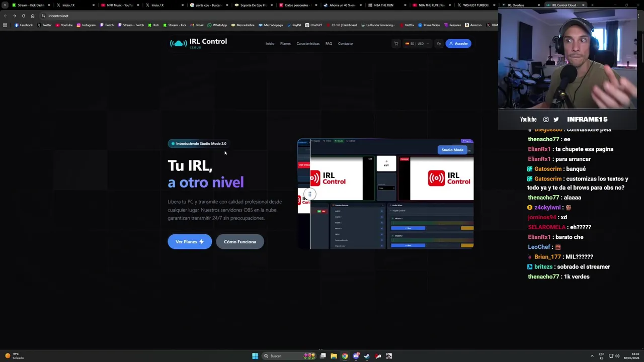Image resolution: width=644 pixels, height=362 pixels.
Task: Click the Ver Planes button
Action: click(x=190, y=242)
